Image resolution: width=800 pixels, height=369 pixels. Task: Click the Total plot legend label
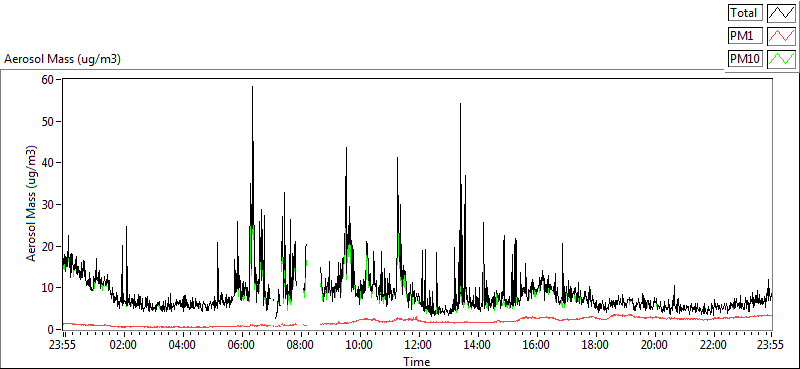click(x=744, y=12)
